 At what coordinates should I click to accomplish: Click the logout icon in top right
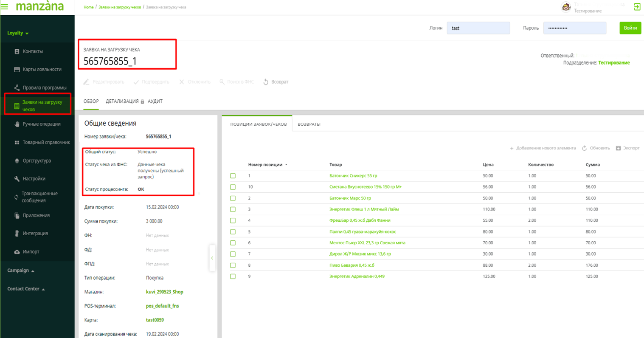click(x=637, y=7)
